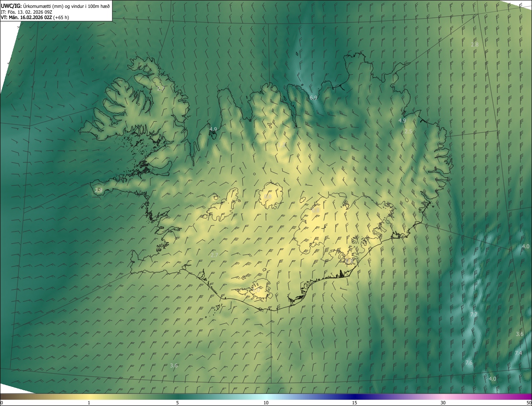Click the valid time line 'VT: Mán. 16.02.2026 02Z (+65 h)'
The width and height of the screenshot is (532, 406).
click(35, 17)
